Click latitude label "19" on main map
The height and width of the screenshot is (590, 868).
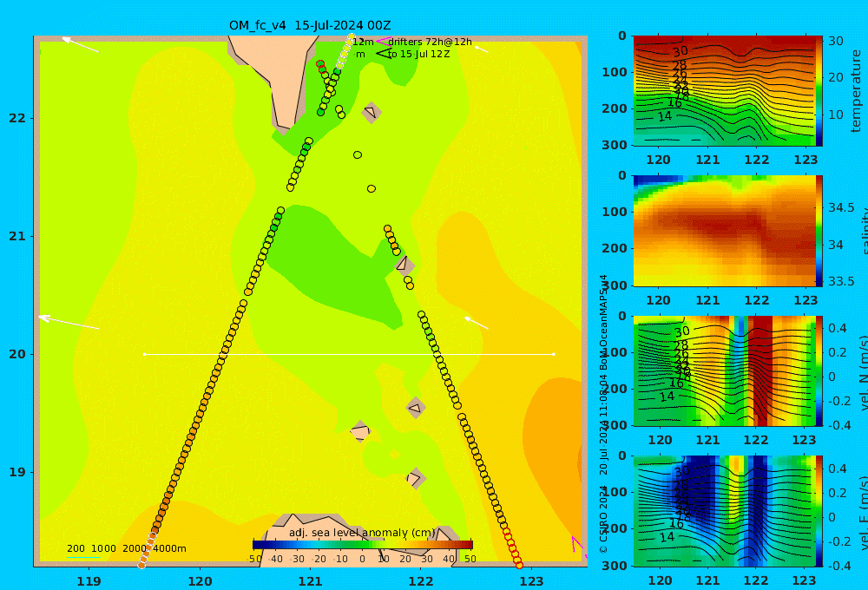point(17,472)
